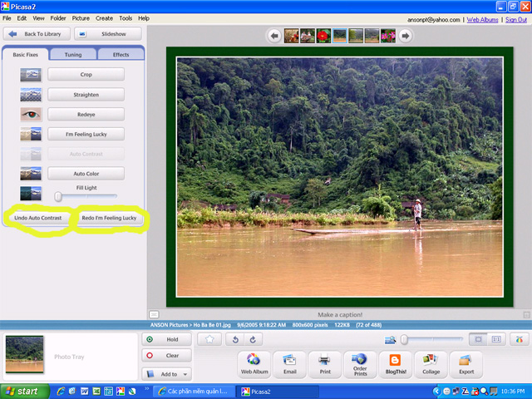Open the Windows start menu
This screenshot has width=532, height=399.
[25, 392]
